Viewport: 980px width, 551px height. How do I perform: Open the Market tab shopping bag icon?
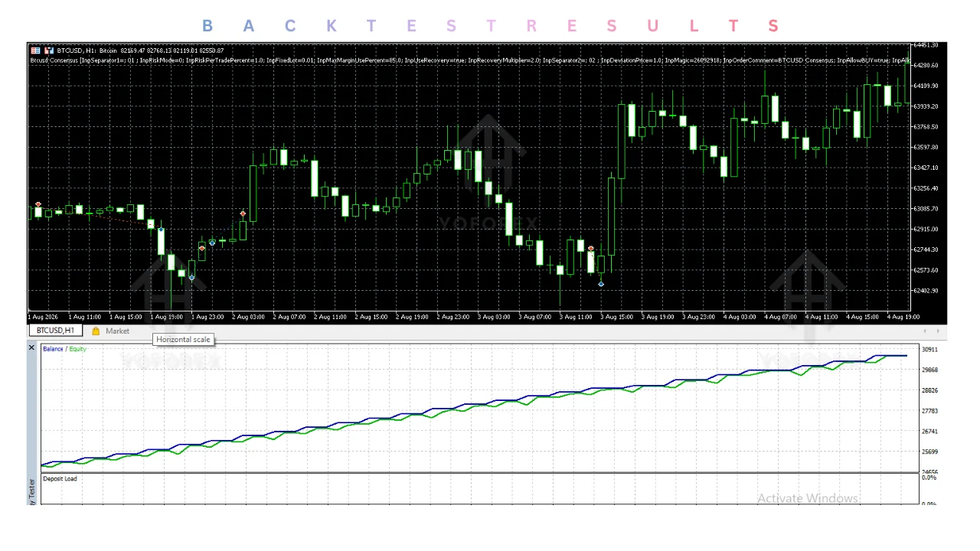pyautogui.click(x=96, y=331)
